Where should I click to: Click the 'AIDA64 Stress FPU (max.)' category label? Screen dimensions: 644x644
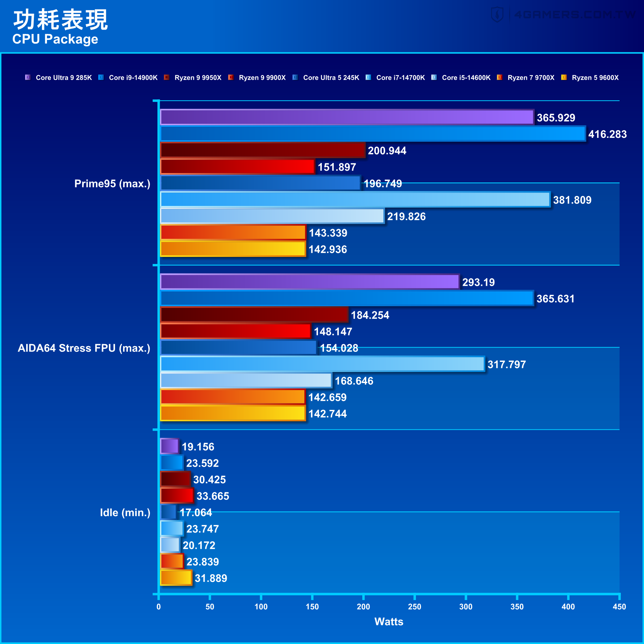(84, 348)
